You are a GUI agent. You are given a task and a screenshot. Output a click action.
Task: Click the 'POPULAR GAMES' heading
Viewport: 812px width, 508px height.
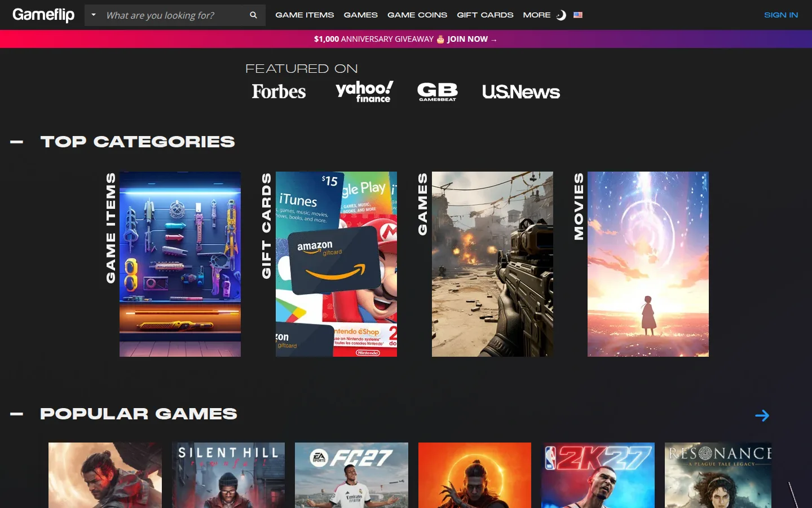(x=139, y=414)
